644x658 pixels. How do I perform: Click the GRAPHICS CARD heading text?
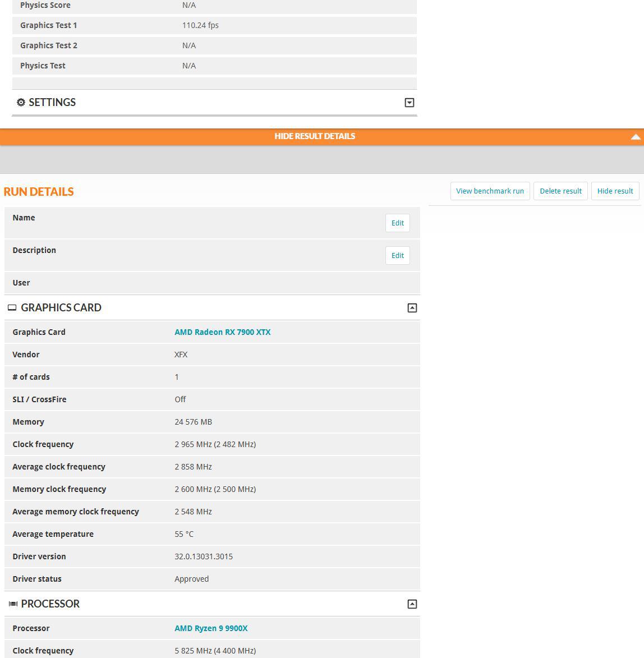pyautogui.click(x=61, y=307)
